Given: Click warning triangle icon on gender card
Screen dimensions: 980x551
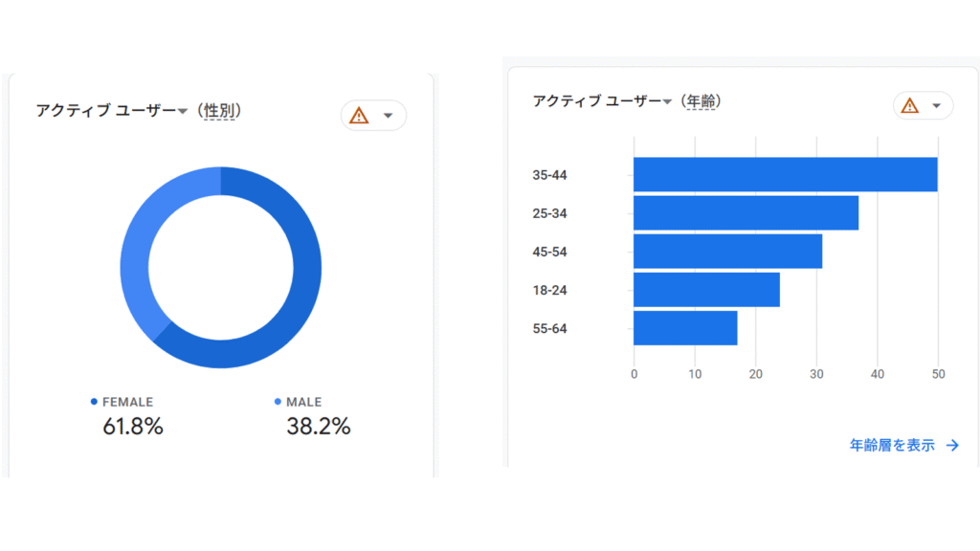Looking at the screenshot, I should coord(359,116).
